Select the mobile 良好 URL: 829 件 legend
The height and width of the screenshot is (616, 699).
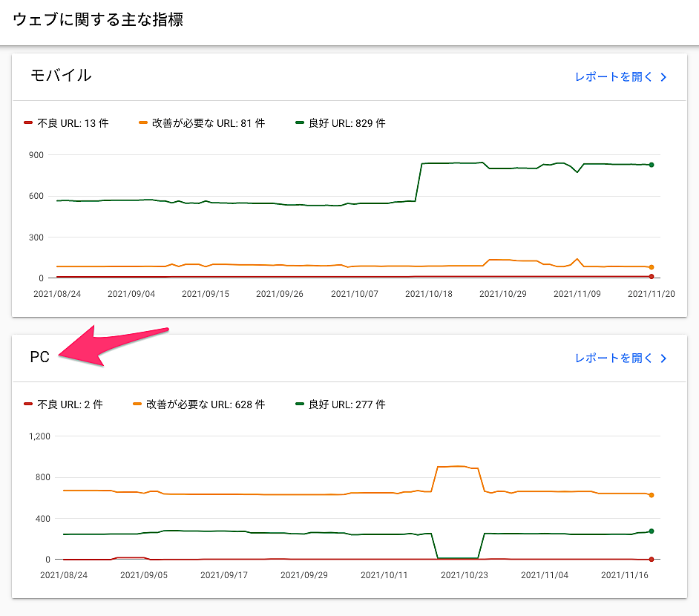[x=341, y=123]
